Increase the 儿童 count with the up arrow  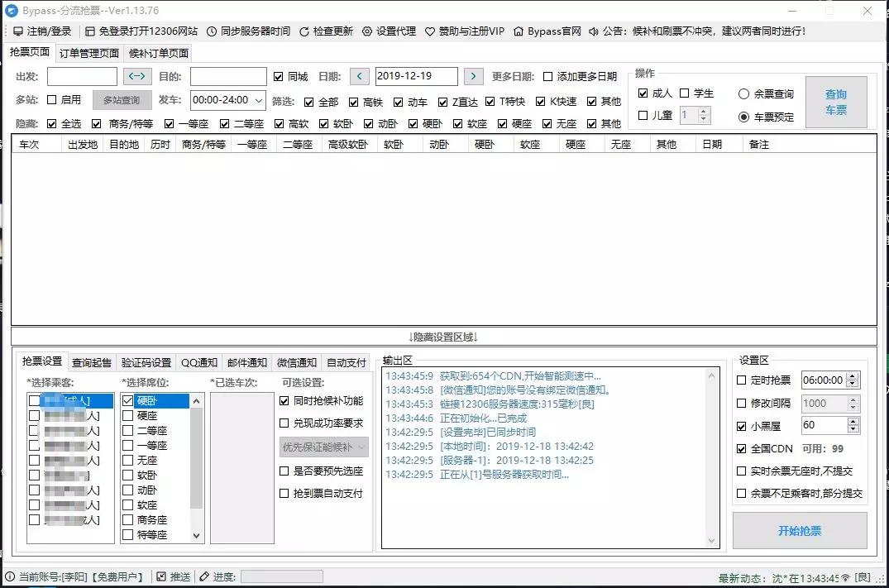[x=701, y=109]
